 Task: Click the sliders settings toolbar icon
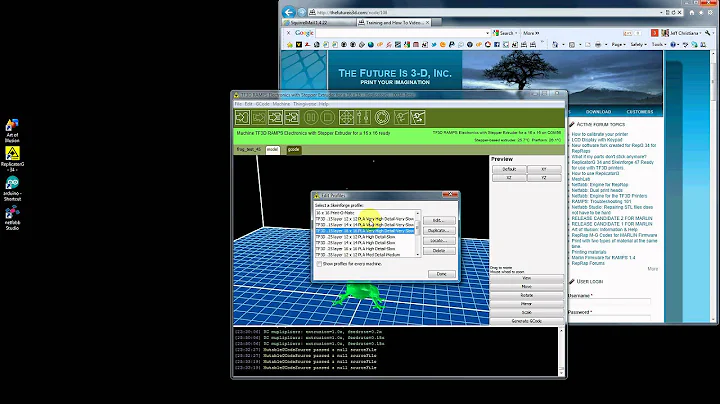[363, 118]
